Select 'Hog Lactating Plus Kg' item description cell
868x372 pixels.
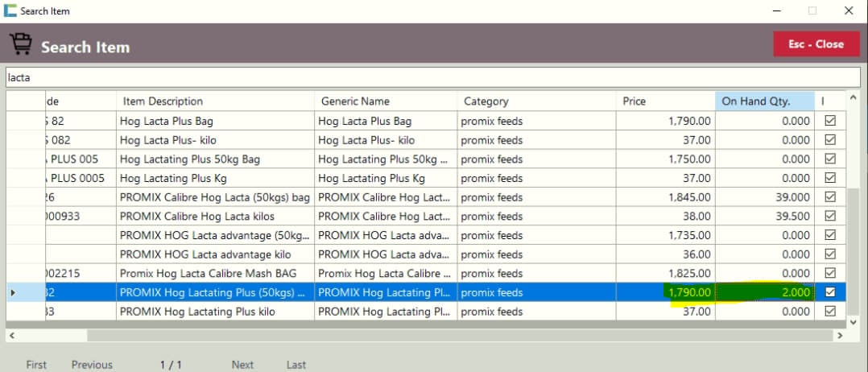(215, 178)
